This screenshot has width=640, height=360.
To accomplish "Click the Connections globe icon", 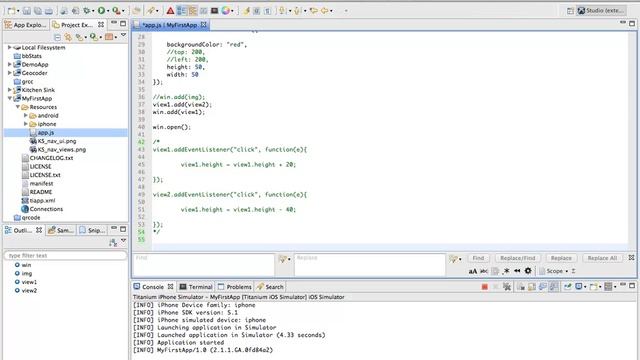I will point(25,209).
